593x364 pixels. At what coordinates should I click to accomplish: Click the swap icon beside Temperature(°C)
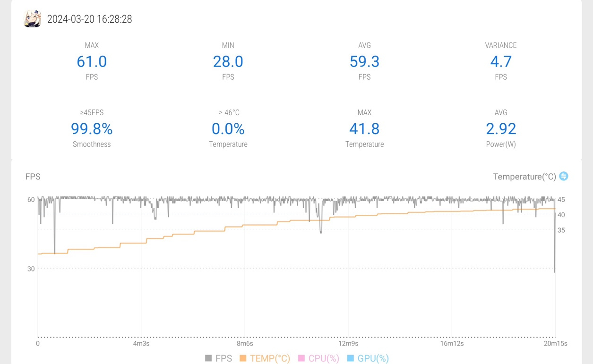click(x=563, y=176)
